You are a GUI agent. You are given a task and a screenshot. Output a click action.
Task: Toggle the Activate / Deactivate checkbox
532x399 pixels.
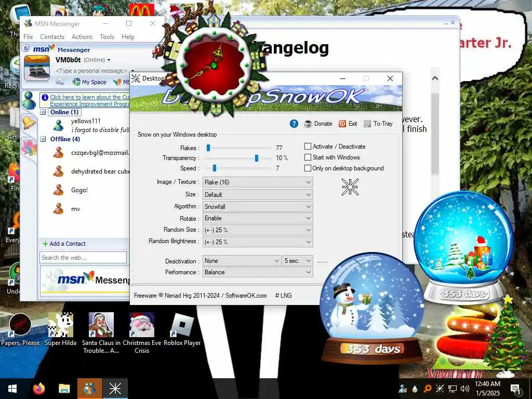(x=308, y=146)
